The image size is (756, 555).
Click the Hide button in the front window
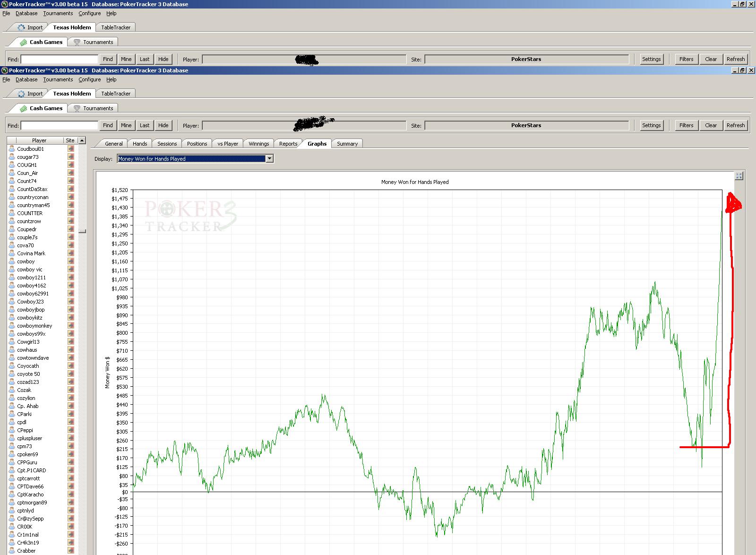tap(163, 125)
